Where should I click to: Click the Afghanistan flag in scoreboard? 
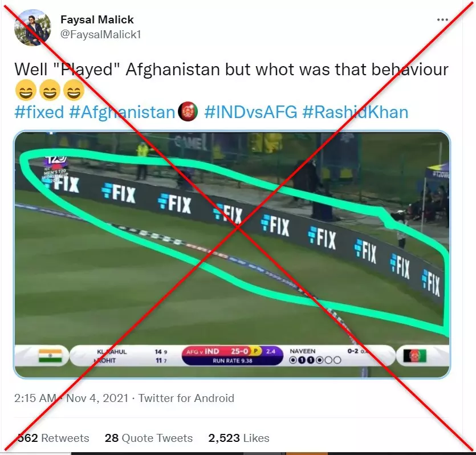(415, 355)
